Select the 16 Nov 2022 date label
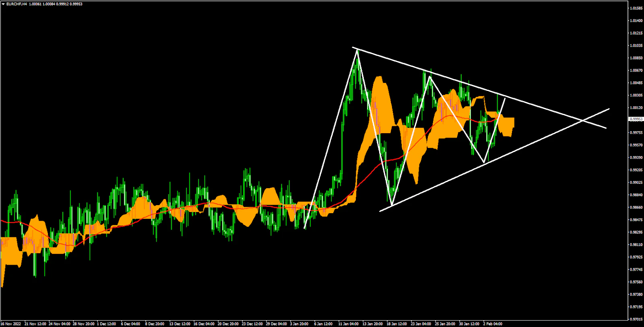This screenshot has height=327, width=644. [x=11, y=324]
